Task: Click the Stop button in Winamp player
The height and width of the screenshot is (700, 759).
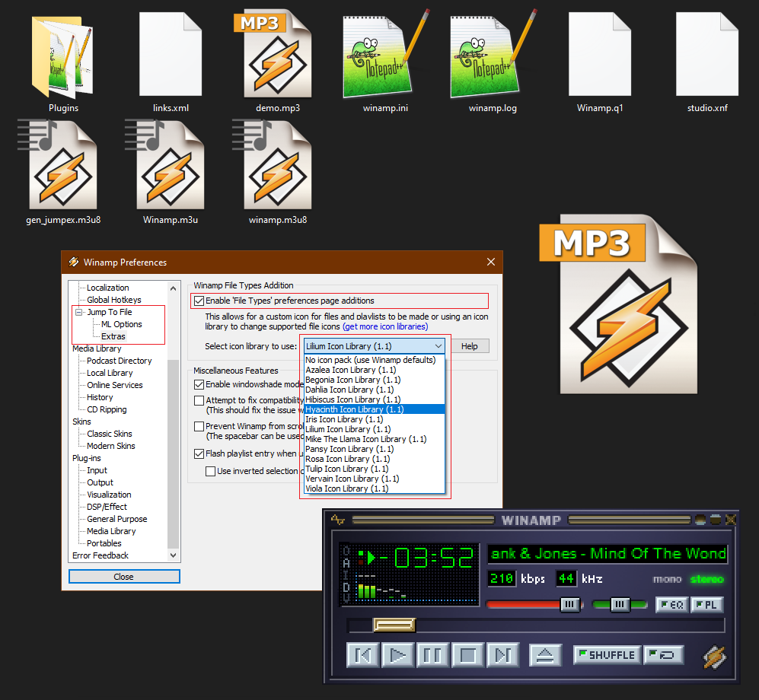Action: [467, 656]
